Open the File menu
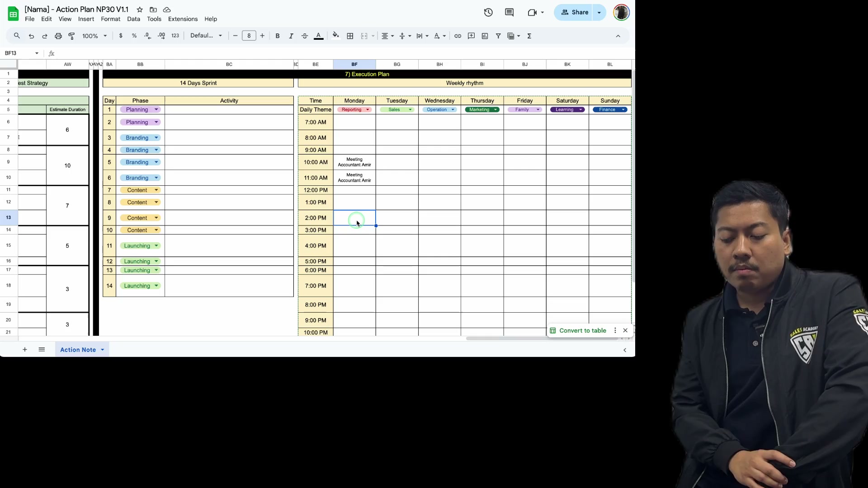868x488 pixels. pyautogui.click(x=30, y=19)
